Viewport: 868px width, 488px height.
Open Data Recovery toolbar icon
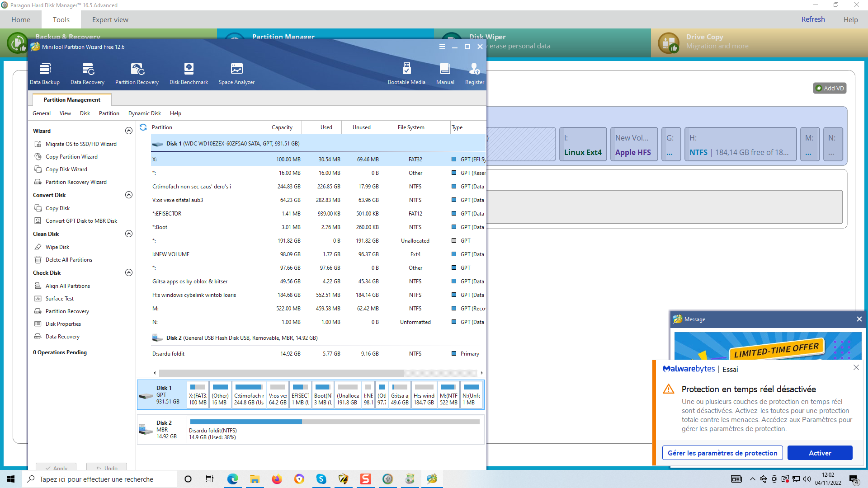pos(87,74)
